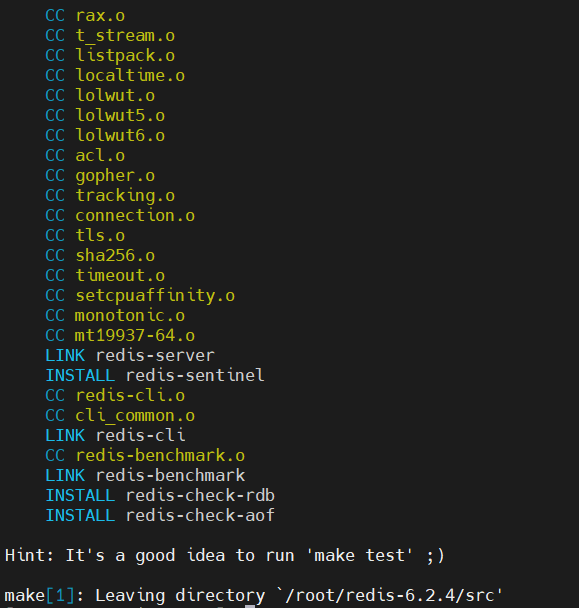
Task: Click the LINK redis-server line
Action: click(130, 356)
